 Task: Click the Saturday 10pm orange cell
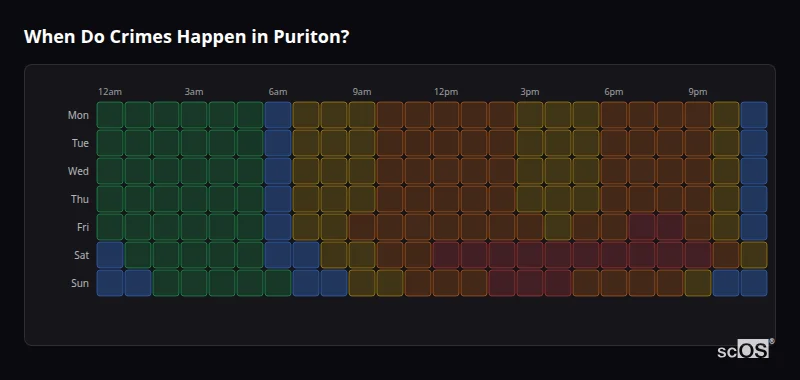(x=726, y=255)
